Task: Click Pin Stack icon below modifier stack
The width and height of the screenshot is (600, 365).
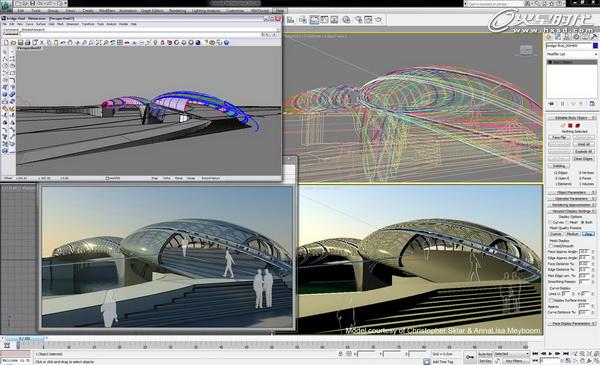Action: pos(551,104)
